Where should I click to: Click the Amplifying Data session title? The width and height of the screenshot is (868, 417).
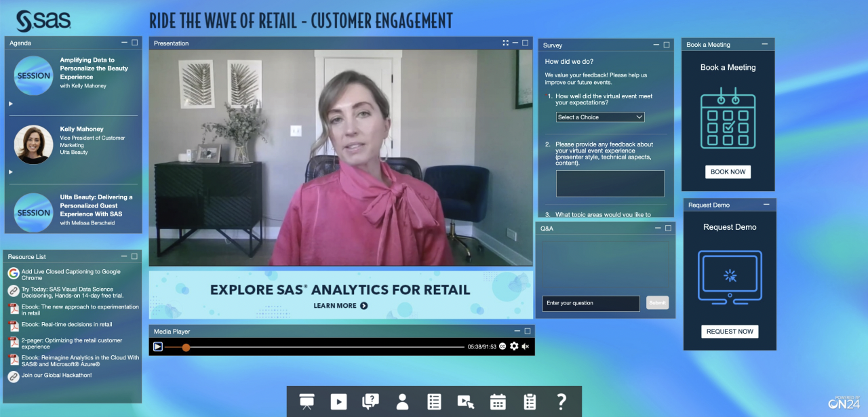pyautogui.click(x=94, y=68)
